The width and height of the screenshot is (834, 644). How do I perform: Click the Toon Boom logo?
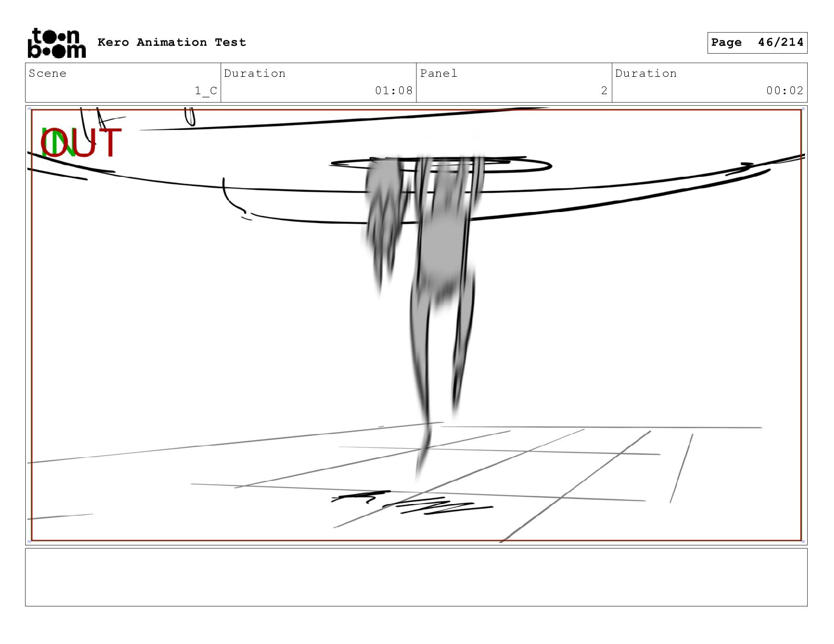(x=57, y=43)
